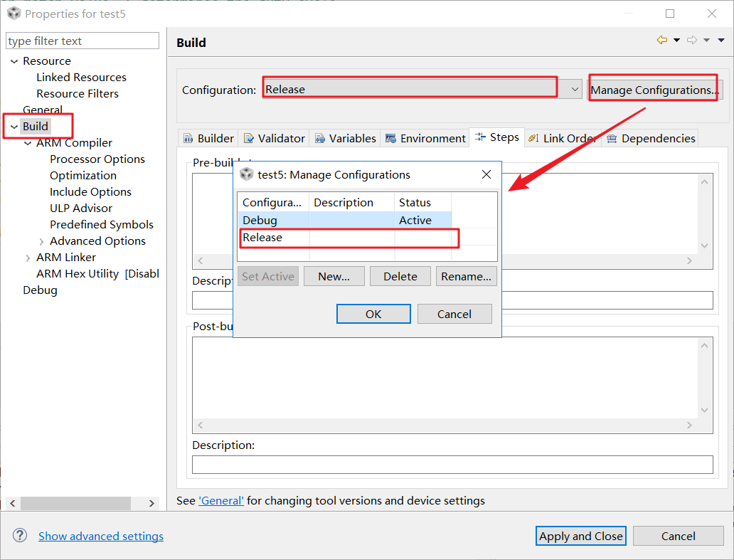Screen dimensions: 734x560
Task: Open the Configuration dropdown
Action: click(x=575, y=90)
